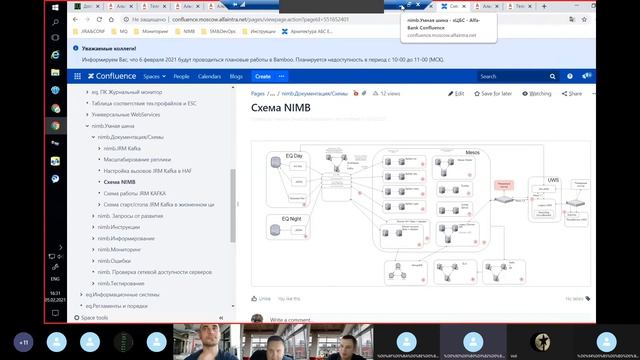Viewport: 640px width, 360px height.
Task: Open Internet Explorer from the taskbar
Action: click(55, 55)
